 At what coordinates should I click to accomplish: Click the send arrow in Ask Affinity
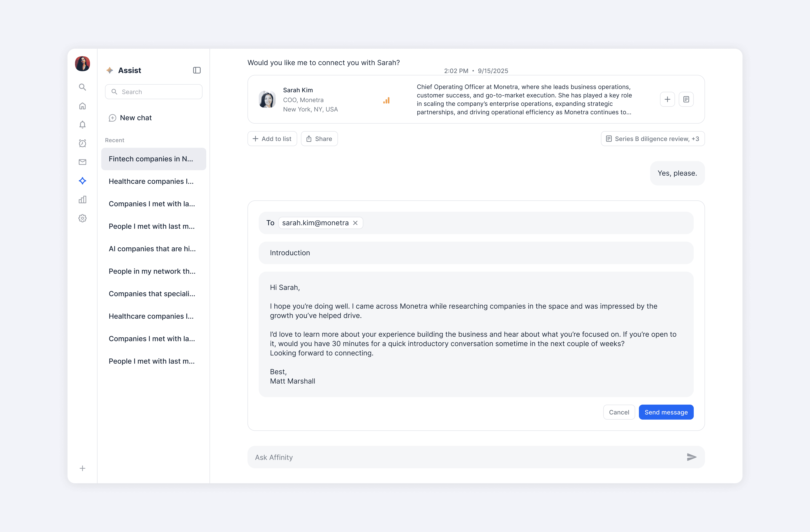692,457
